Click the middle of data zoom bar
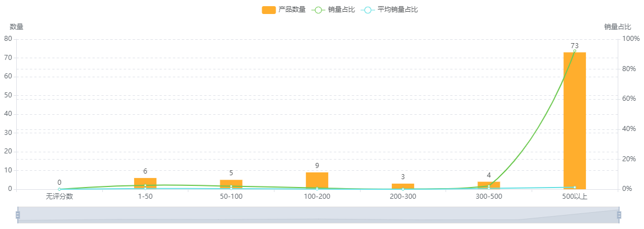This screenshot has height=229, width=644. [x=318, y=214]
